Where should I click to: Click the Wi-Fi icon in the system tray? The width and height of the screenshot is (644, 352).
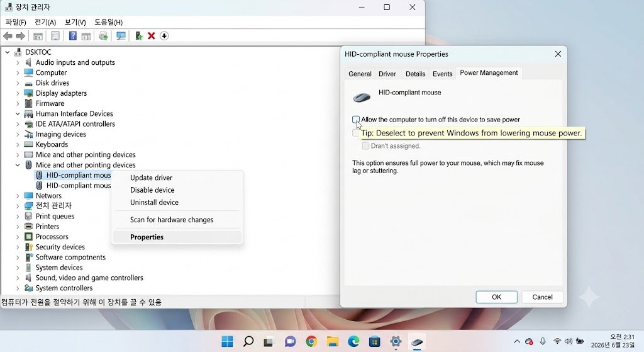coord(557,341)
